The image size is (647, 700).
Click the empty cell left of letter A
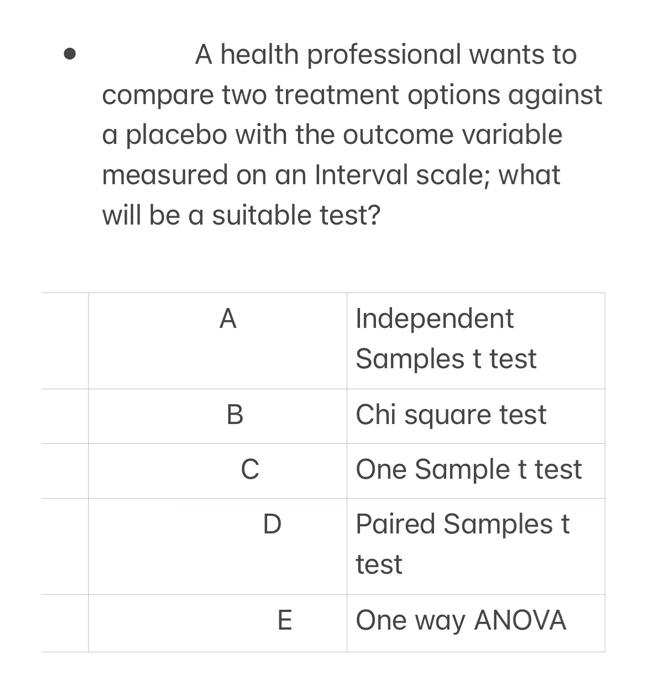click(x=65, y=341)
